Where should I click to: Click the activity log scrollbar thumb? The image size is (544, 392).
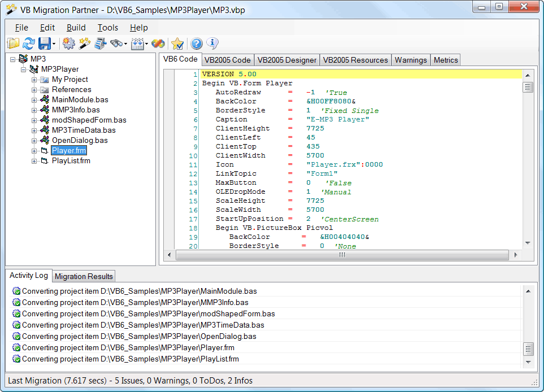(x=528, y=349)
